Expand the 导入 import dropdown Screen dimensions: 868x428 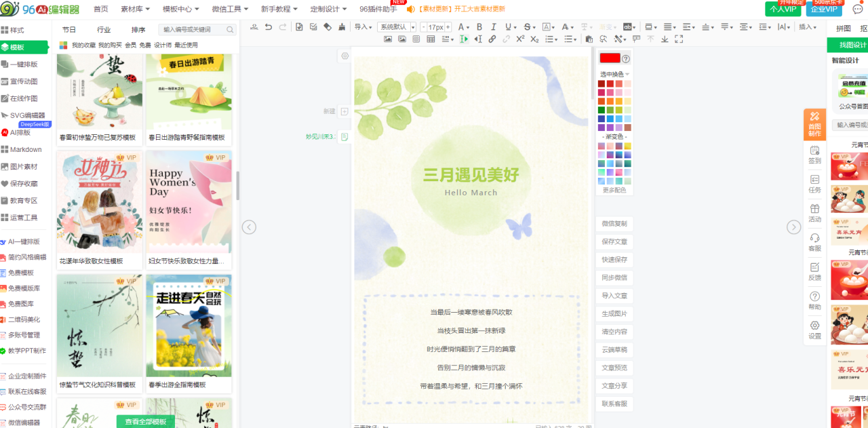[363, 27]
